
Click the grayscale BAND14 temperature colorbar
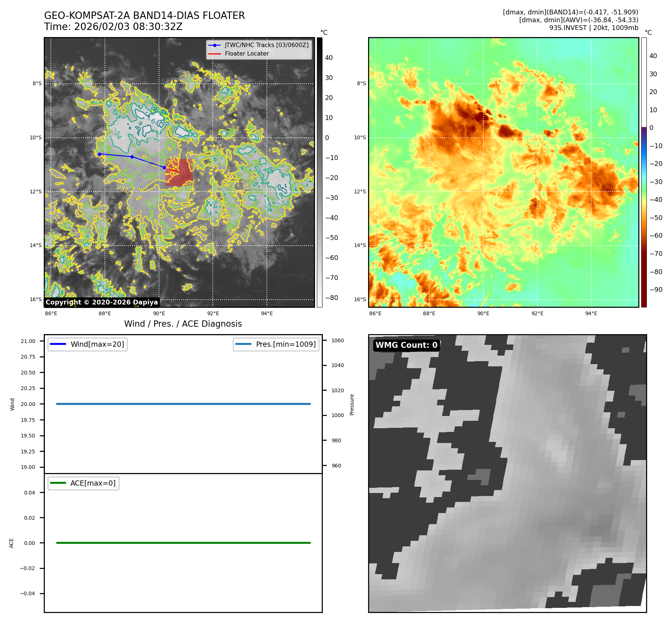320,172
